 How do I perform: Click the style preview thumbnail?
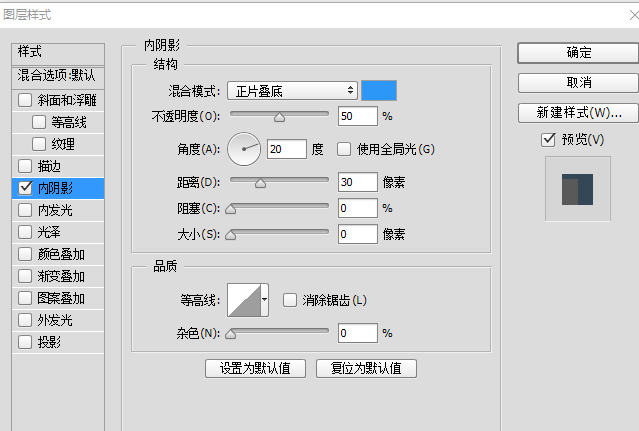(x=578, y=189)
